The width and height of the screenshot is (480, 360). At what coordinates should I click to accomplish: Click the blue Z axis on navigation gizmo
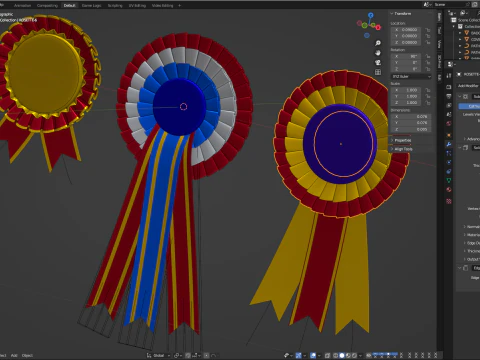pos(371,15)
